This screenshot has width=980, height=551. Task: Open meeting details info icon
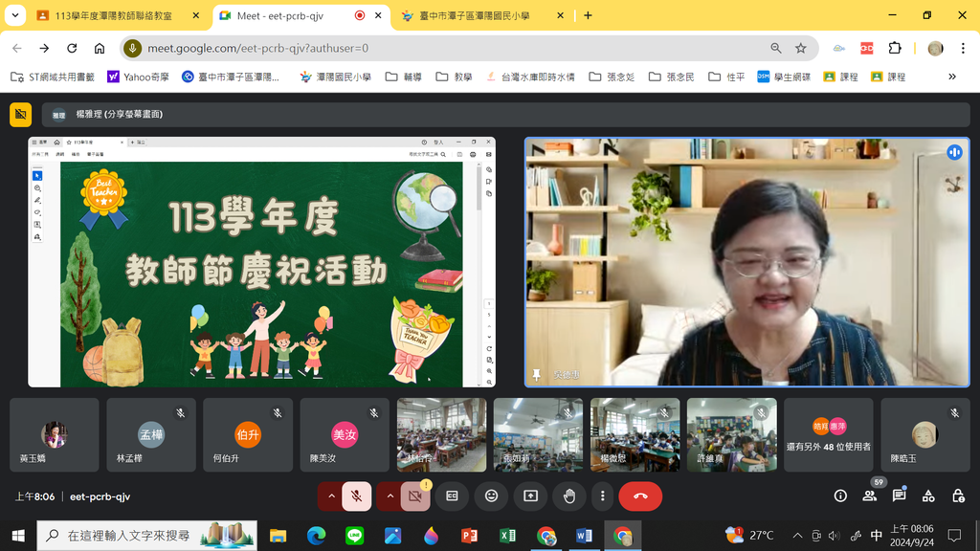pos(840,496)
